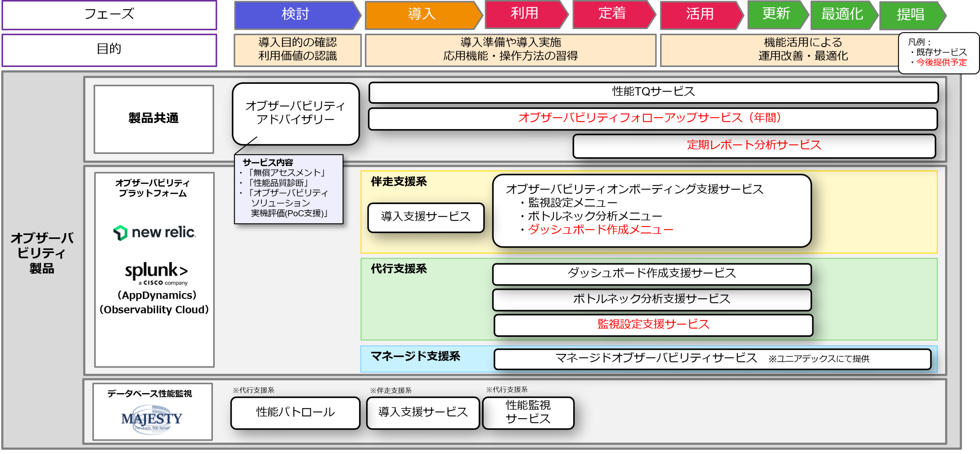The height and width of the screenshot is (454, 980).
Task: Click the red 監視設定支援サービス box
Action: 653,325
